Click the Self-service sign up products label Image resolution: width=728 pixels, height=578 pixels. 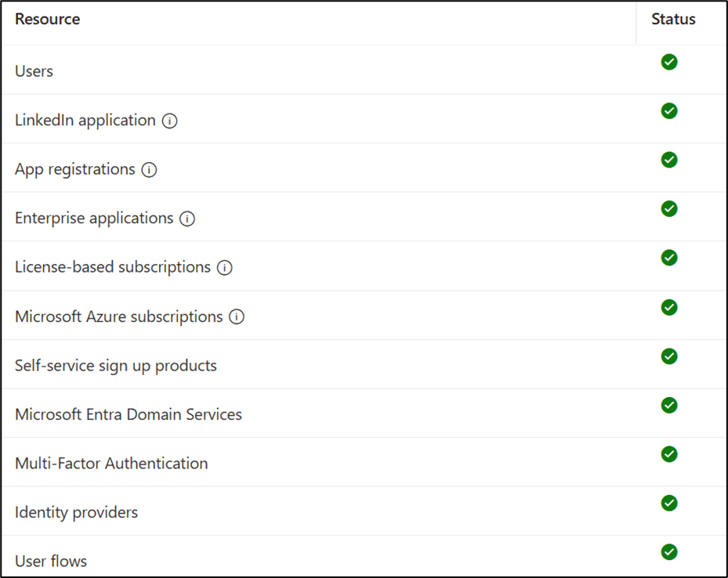(x=116, y=366)
